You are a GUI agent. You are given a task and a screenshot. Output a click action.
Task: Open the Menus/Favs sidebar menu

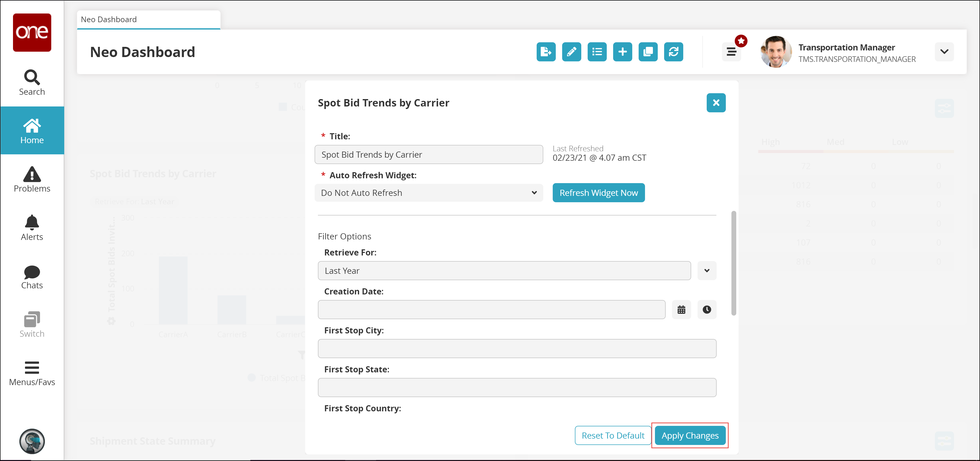point(32,373)
